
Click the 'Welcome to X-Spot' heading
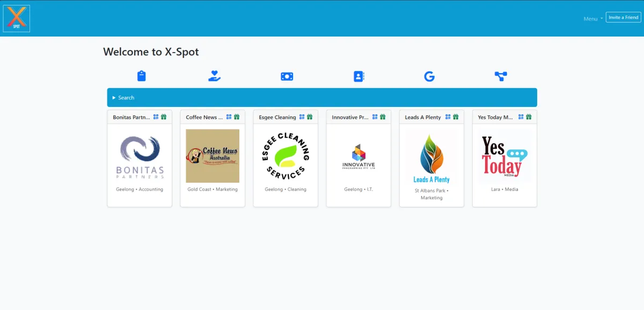pyautogui.click(x=151, y=52)
